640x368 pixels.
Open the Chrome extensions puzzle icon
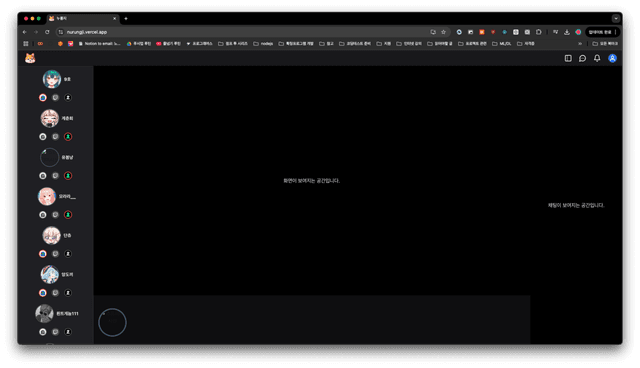point(539,32)
